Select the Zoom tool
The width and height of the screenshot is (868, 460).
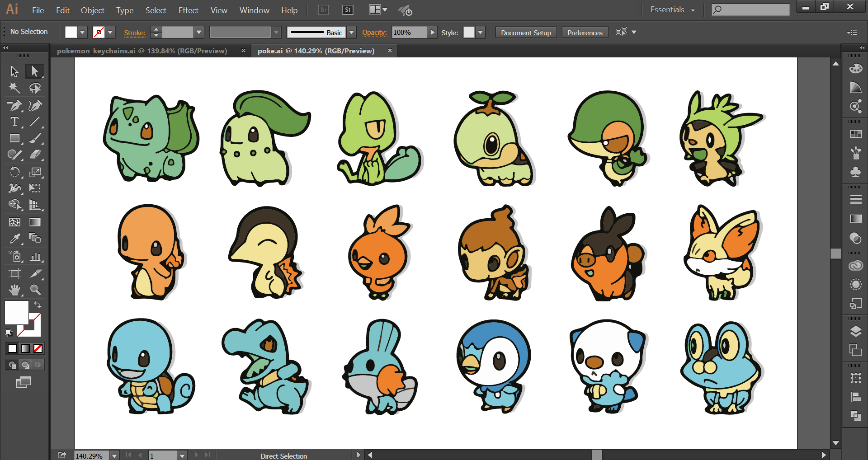(35, 290)
